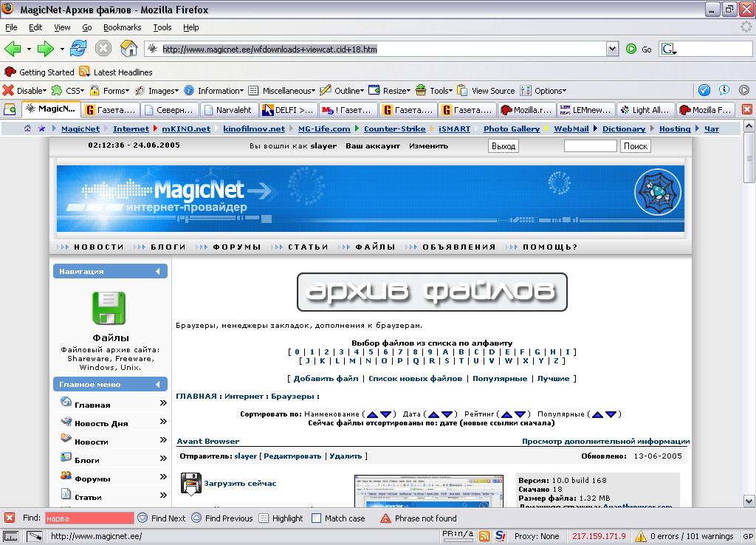Switch to the Light All... tab
Image resolution: width=756 pixels, height=545 pixels.
[645, 110]
